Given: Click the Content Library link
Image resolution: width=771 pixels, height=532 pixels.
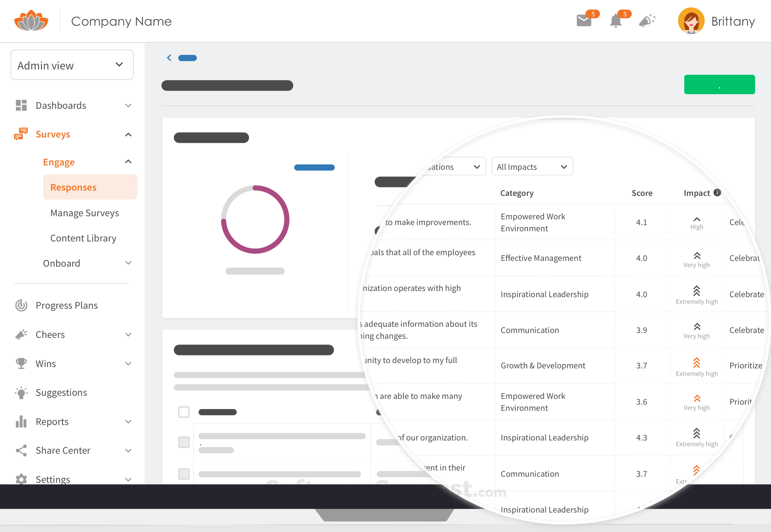Looking at the screenshot, I should (83, 238).
